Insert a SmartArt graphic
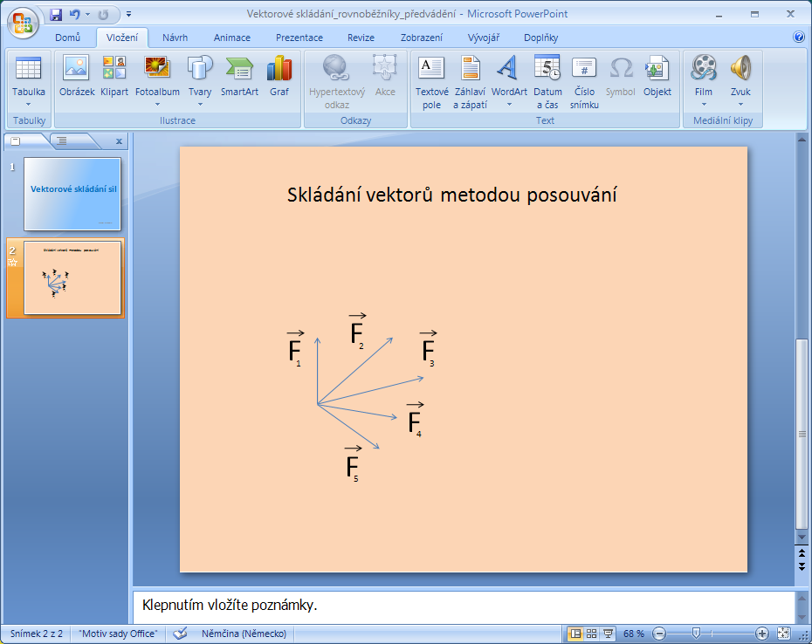 [239, 77]
